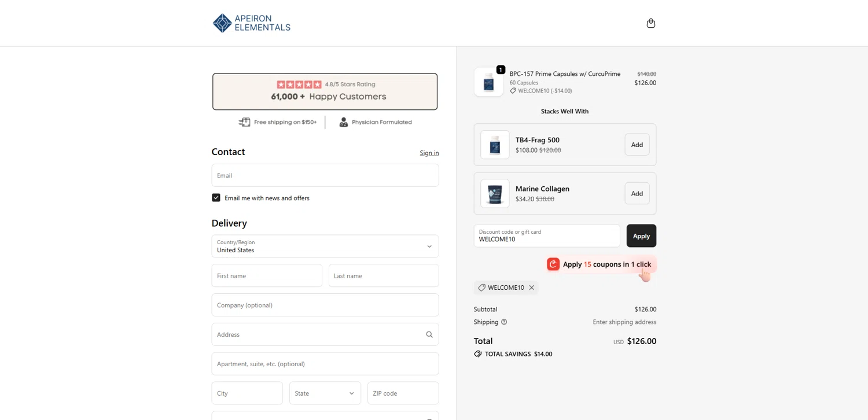Click the address search magnifier icon
This screenshot has width=868, height=420.
click(429, 334)
